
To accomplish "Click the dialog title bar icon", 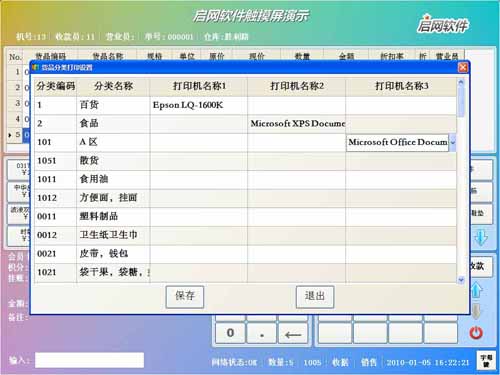I will [x=35, y=68].
